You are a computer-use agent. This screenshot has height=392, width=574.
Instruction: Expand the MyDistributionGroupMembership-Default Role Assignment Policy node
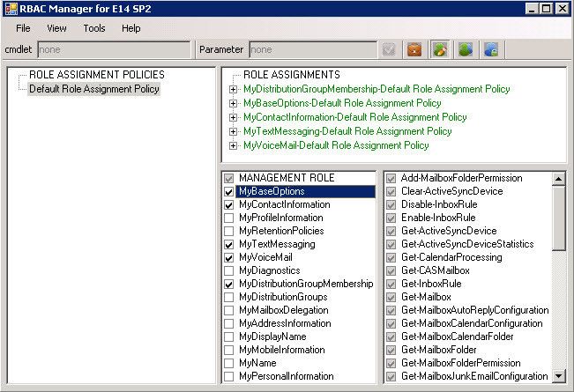pyautogui.click(x=233, y=89)
